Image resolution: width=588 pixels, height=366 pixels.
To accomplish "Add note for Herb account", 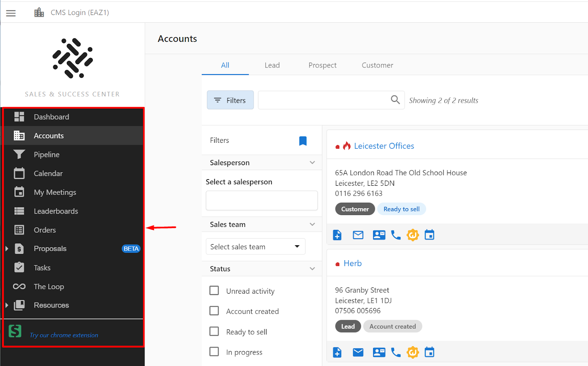I will [337, 352].
